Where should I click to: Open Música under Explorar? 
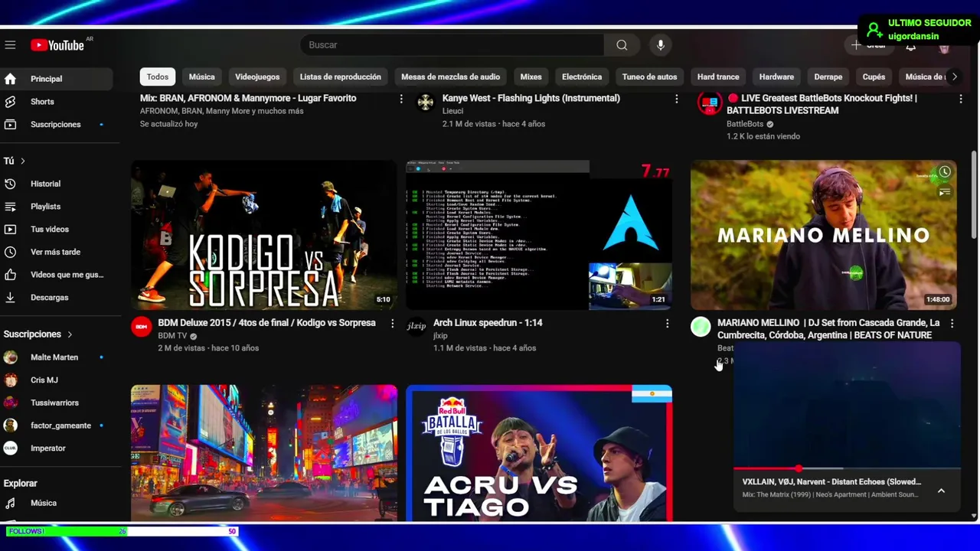pos(57,503)
